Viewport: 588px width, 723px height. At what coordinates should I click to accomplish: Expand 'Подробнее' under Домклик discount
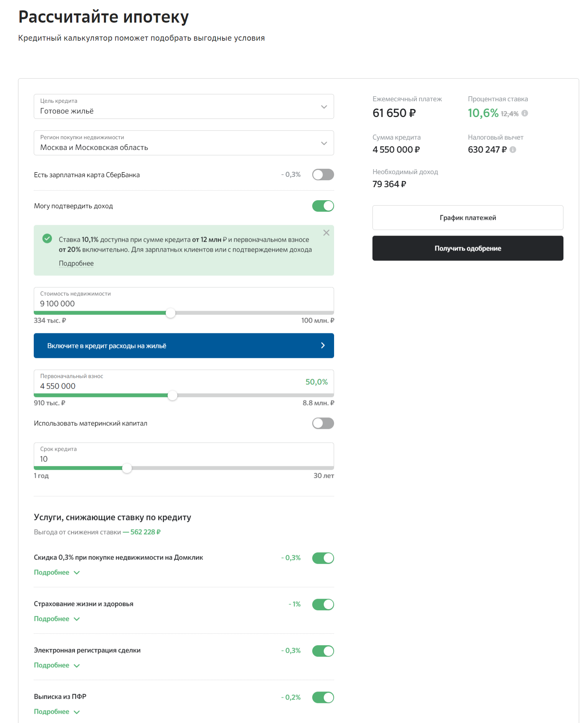(x=57, y=572)
